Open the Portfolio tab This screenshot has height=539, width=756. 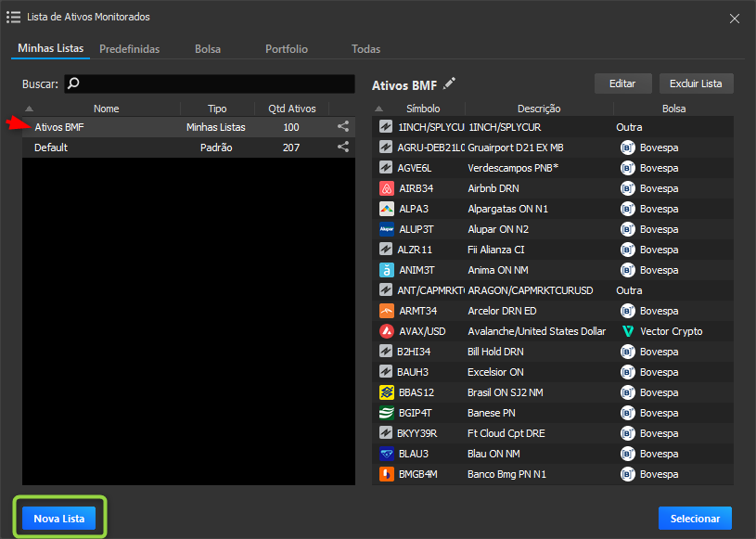pyautogui.click(x=287, y=49)
